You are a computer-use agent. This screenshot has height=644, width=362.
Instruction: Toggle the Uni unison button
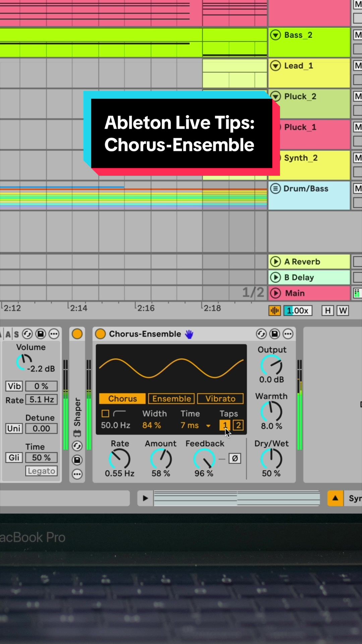(x=14, y=428)
